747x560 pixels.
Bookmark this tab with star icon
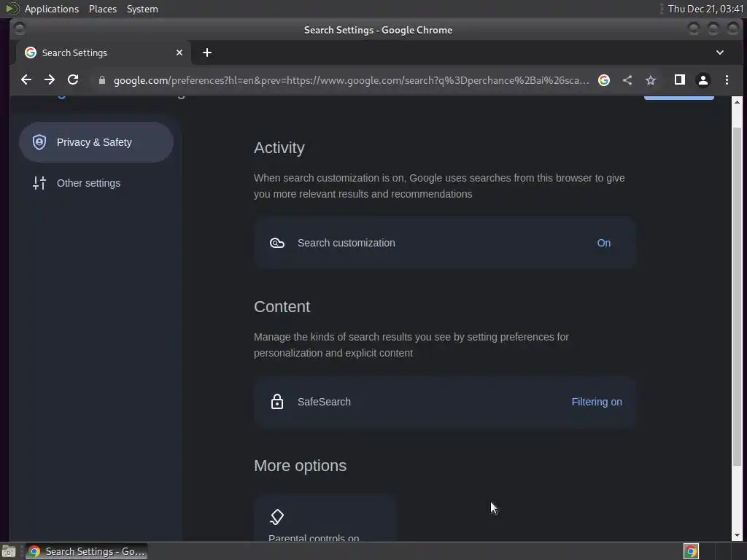click(x=651, y=80)
